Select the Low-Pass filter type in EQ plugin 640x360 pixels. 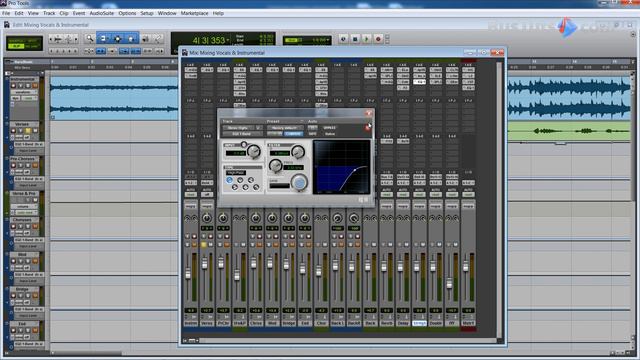pos(256,187)
